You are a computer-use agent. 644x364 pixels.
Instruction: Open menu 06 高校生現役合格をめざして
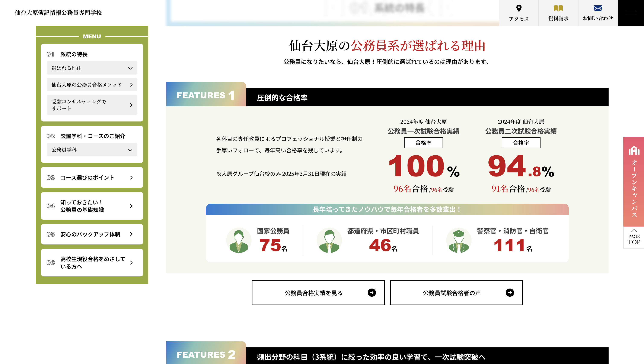[x=92, y=263]
